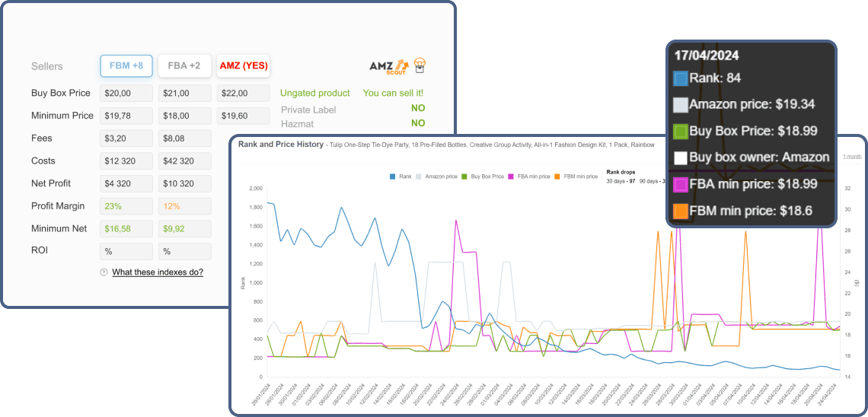Viewport: 868px width, 417px height.
Task: Click the orange parcel icon beside AMZ Scout
Action: 421,65
